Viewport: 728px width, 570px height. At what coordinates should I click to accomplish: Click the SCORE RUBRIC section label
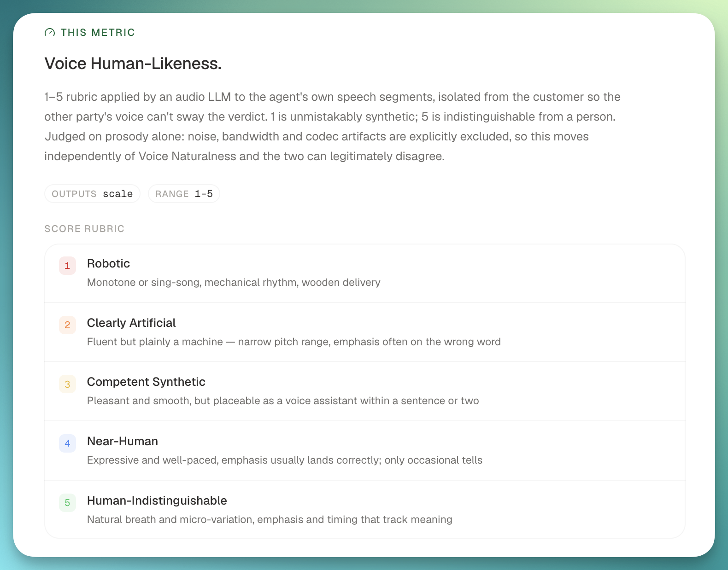point(84,229)
